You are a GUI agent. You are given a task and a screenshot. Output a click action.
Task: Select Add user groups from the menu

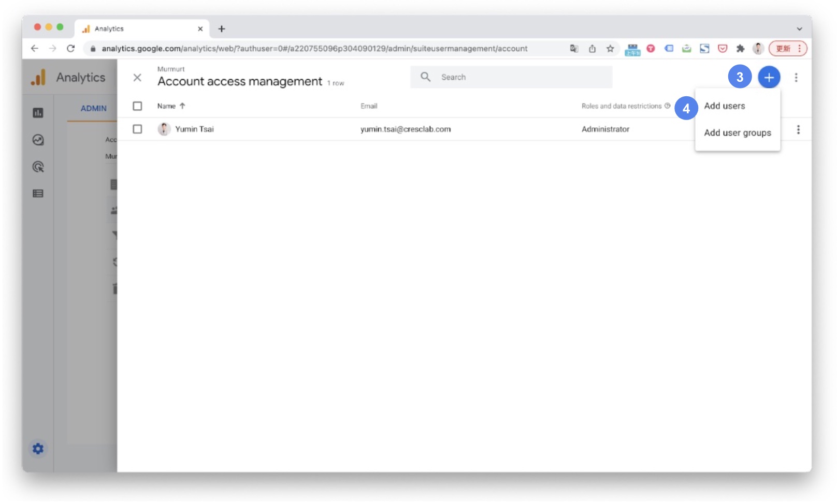[x=737, y=133]
